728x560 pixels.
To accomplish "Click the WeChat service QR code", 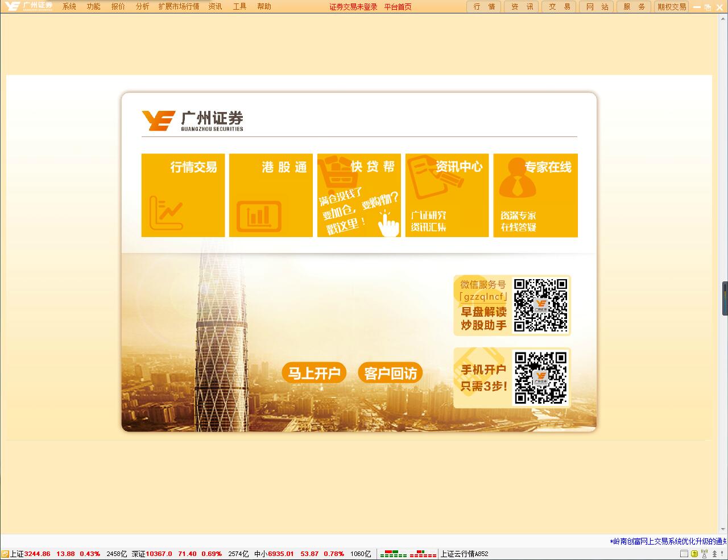I will [x=540, y=305].
